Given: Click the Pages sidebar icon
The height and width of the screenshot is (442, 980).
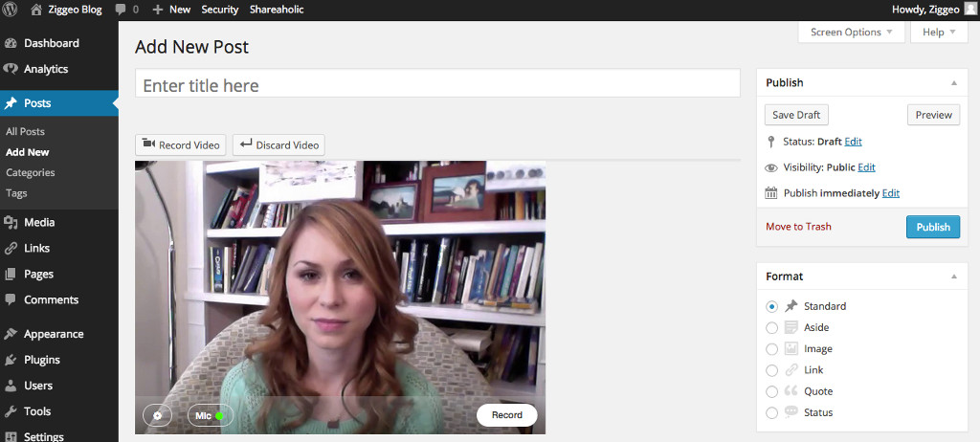Looking at the screenshot, I should tap(10, 274).
